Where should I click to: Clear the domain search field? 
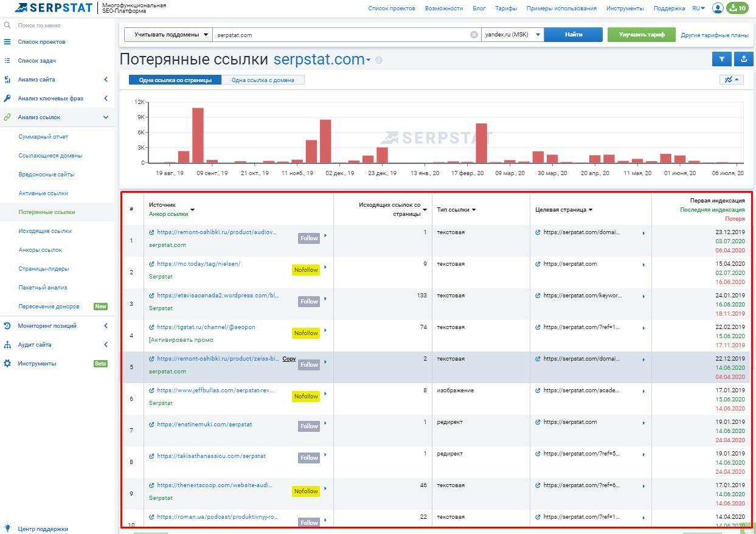coord(474,35)
